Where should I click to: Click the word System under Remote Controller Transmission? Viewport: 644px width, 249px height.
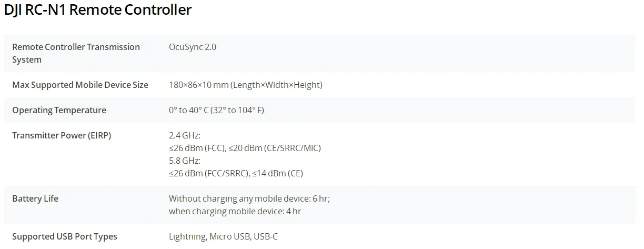tap(27, 59)
